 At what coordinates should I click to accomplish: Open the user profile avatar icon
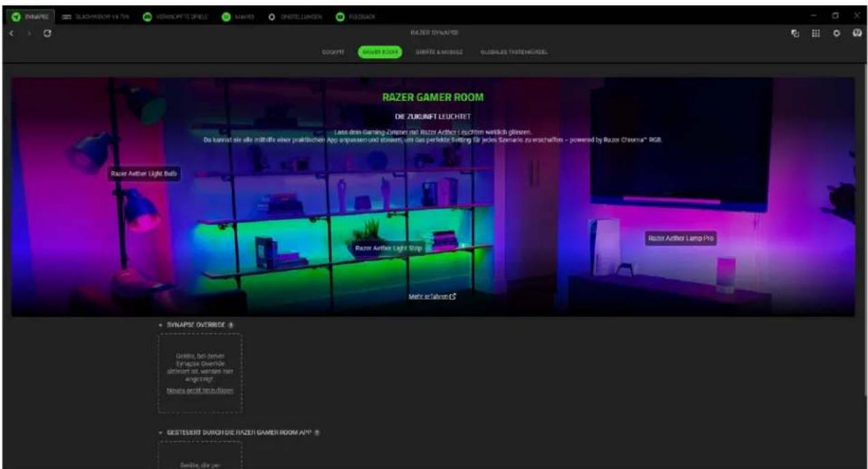856,33
